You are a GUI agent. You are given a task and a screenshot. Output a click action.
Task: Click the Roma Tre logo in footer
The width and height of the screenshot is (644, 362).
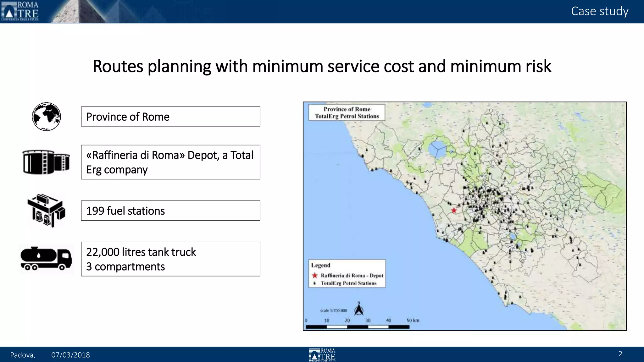tap(322, 355)
